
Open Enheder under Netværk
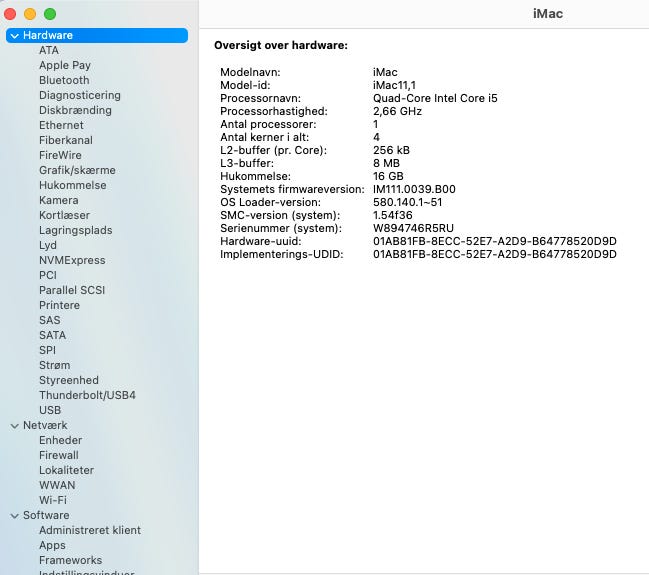(60, 440)
